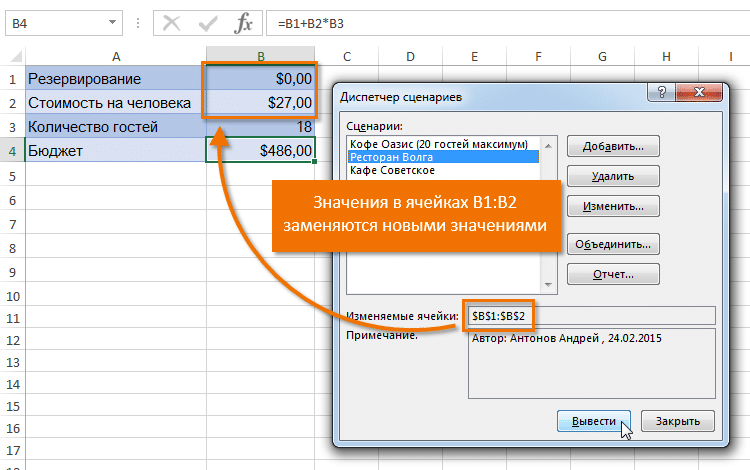Open the Name Box dropdown arrow
Image resolution: width=750 pixels, height=470 pixels.
tap(112, 22)
